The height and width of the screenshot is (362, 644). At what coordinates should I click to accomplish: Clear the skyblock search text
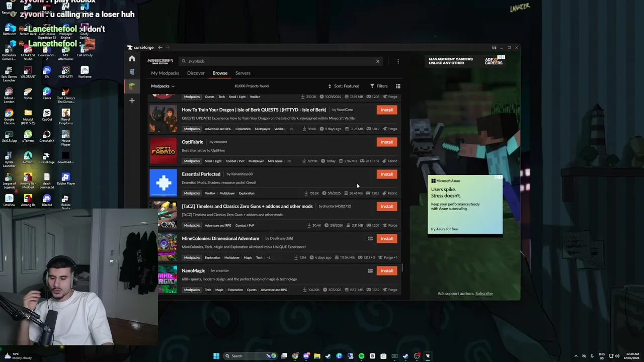[x=378, y=61]
